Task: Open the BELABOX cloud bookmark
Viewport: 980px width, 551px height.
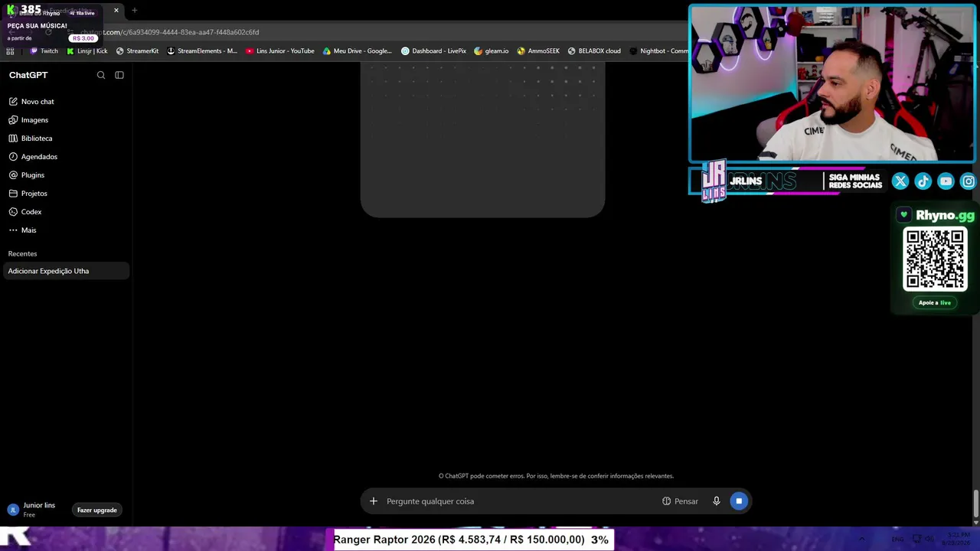Action: 594,51
